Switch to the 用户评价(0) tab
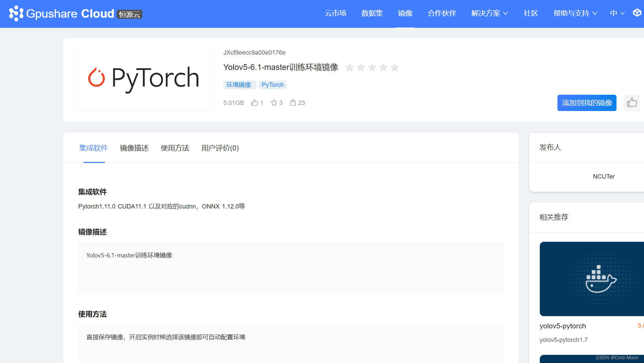The height and width of the screenshot is (363, 644). click(220, 148)
